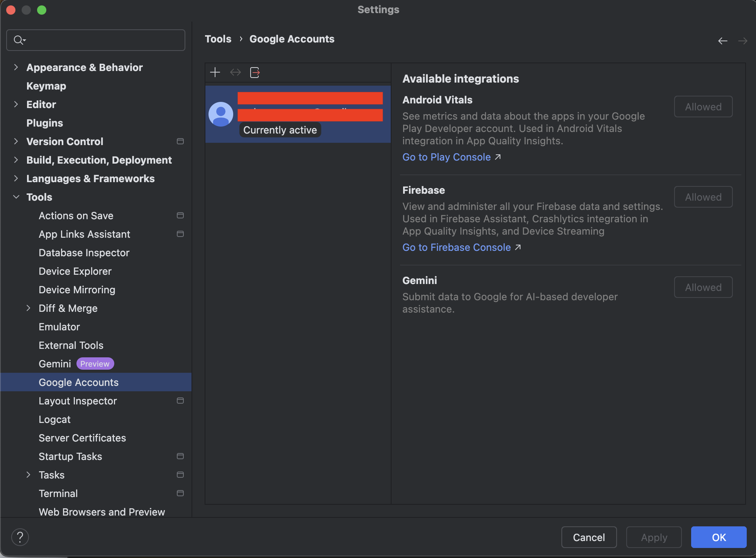Screen dimensions: 756x558
Task: Click the switch account arrows icon
Action: (x=235, y=72)
